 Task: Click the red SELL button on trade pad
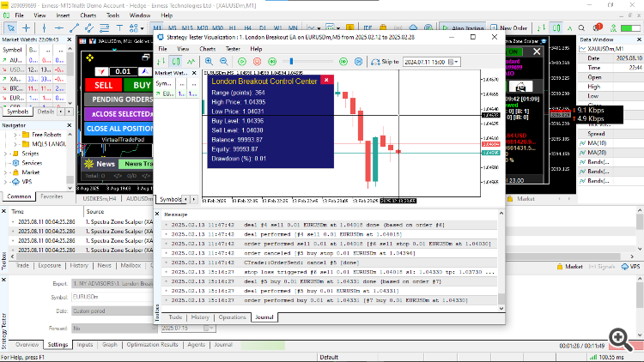(104, 85)
